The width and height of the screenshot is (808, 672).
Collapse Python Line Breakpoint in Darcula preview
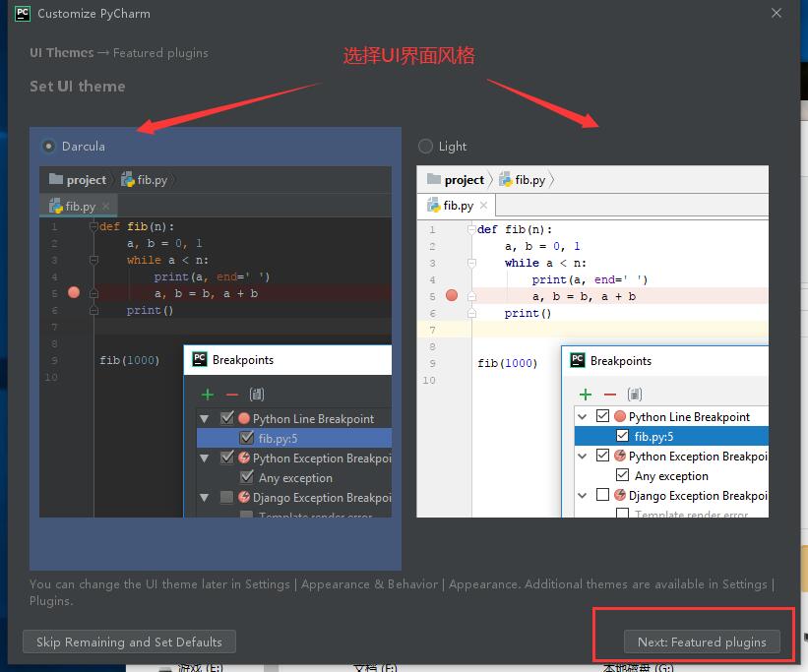click(x=204, y=419)
